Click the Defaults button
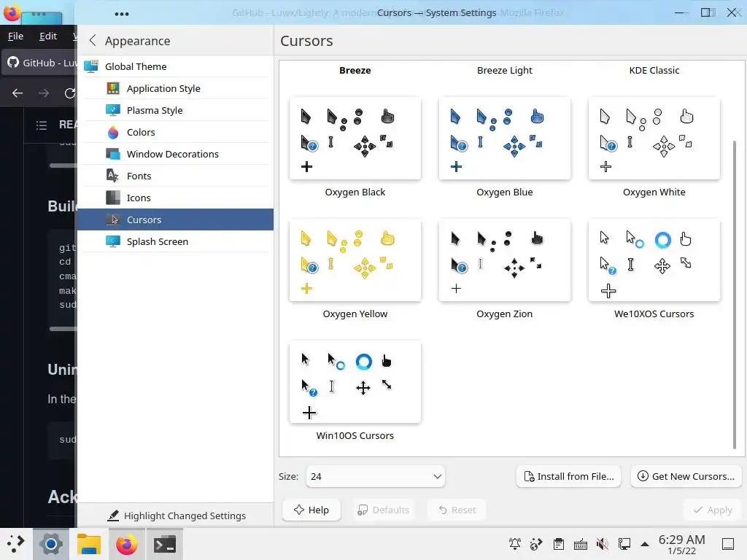 [x=384, y=510]
